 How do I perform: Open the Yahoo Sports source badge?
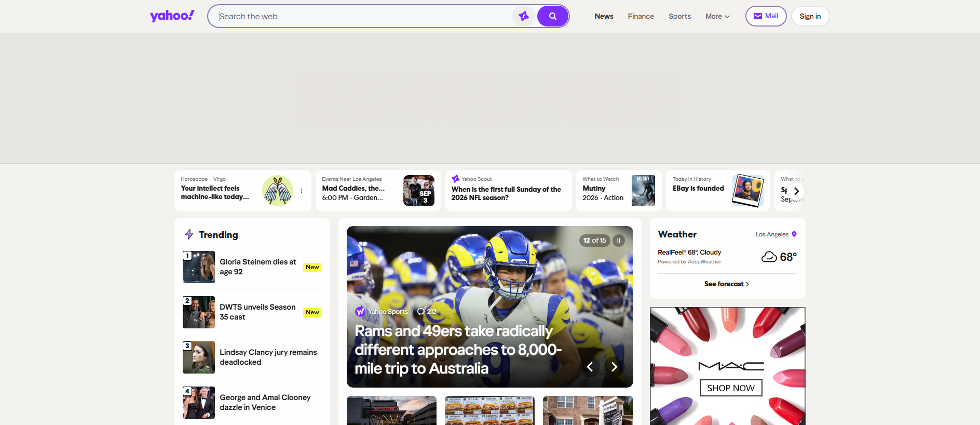pyautogui.click(x=382, y=312)
